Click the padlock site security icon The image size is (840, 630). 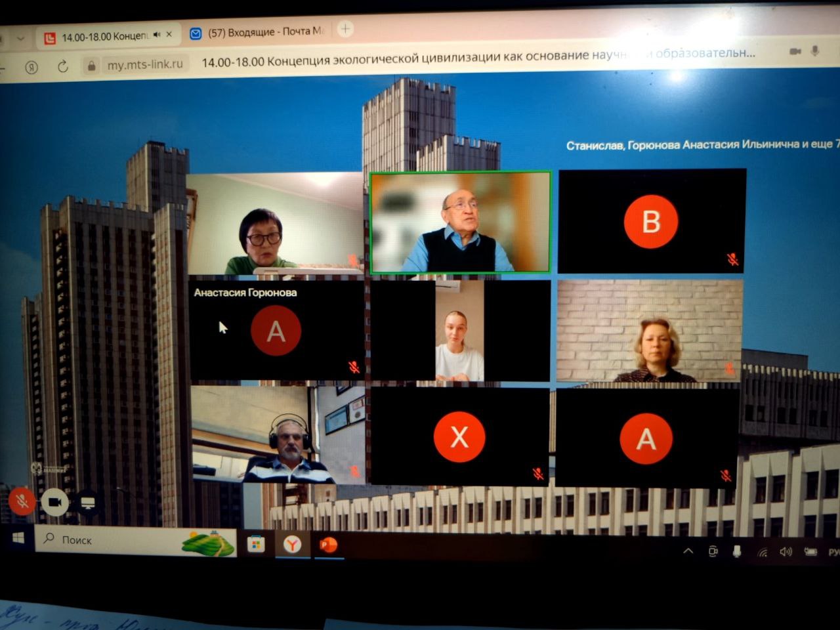tap(92, 66)
